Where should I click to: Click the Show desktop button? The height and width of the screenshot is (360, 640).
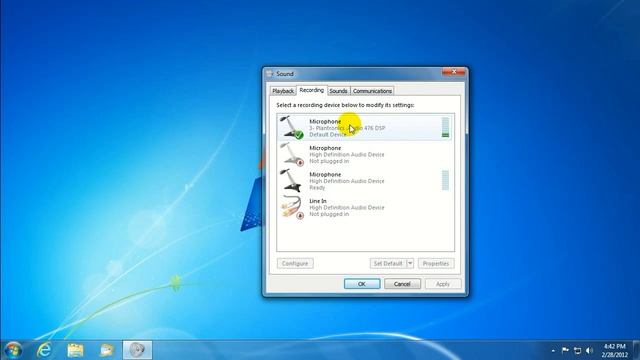point(637,350)
